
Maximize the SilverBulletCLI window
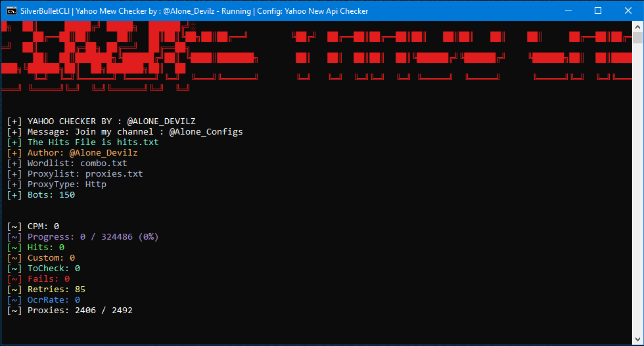[598, 11]
